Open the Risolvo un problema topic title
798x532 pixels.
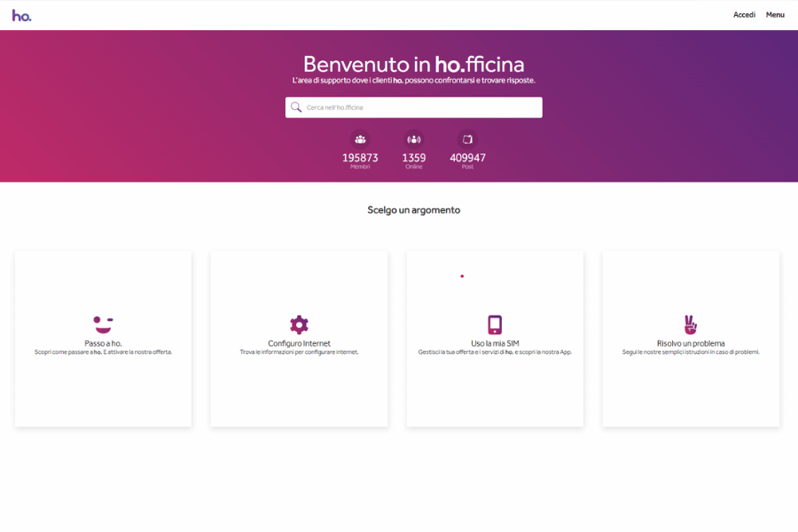(691, 344)
